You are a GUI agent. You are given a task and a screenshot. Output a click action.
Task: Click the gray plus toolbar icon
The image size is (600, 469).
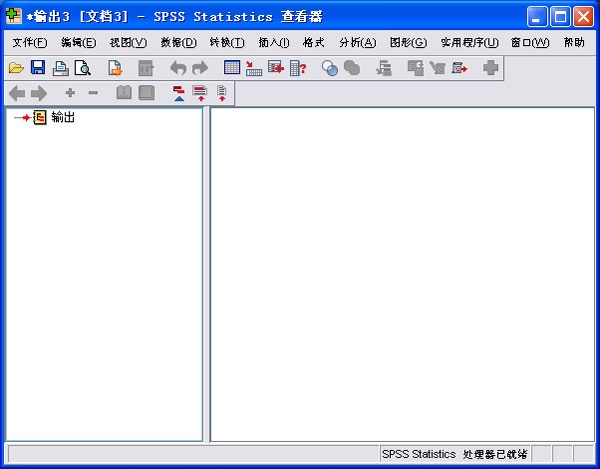491,68
